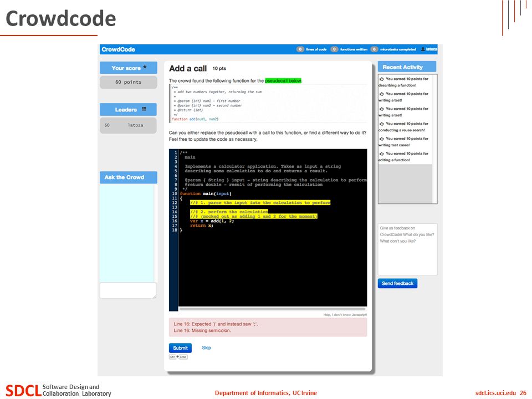Click thumbs-up icon for editing a function
The height and width of the screenshot is (399, 532).
[x=382, y=154]
